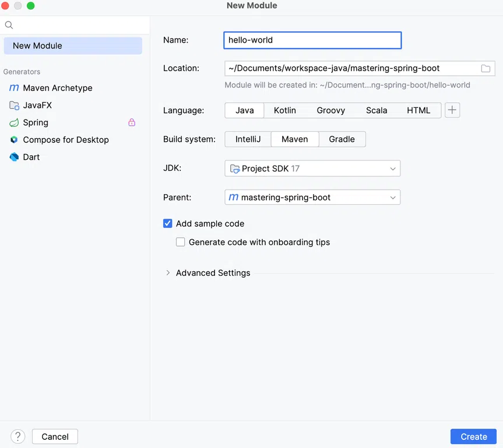This screenshot has height=448, width=503.
Task: Set build system to Gradle
Action: [342, 139]
